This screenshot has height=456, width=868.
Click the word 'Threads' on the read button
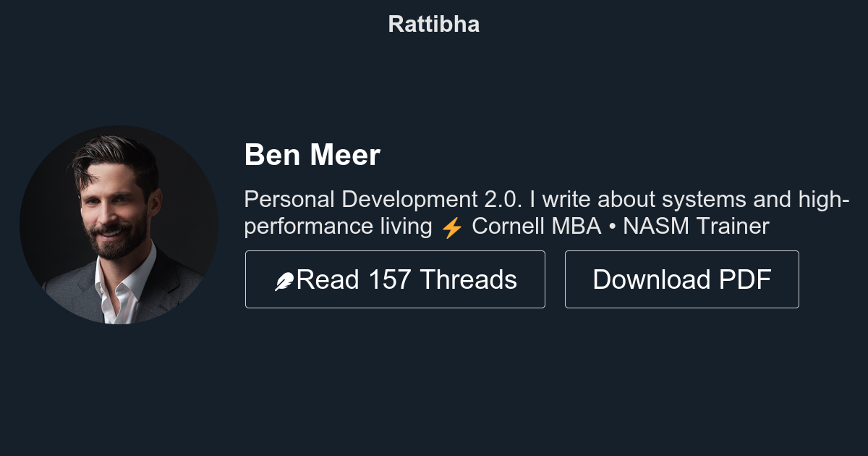click(x=468, y=279)
